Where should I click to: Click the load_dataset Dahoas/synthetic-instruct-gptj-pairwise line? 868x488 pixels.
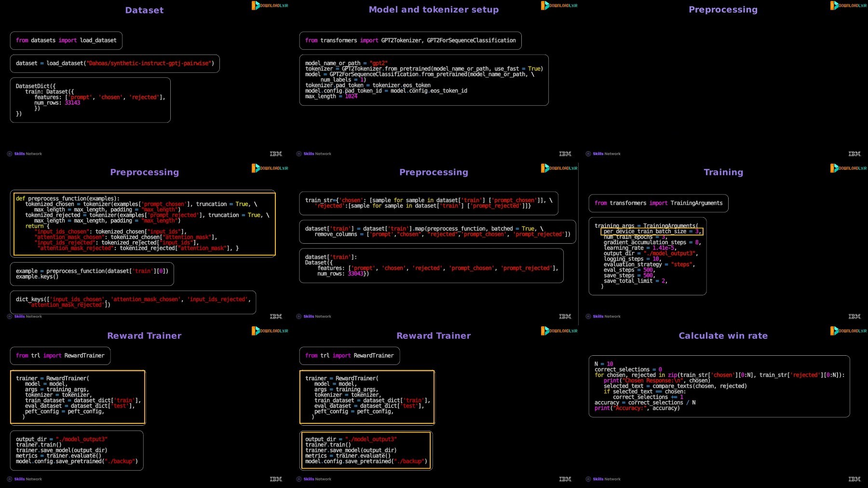pos(115,63)
